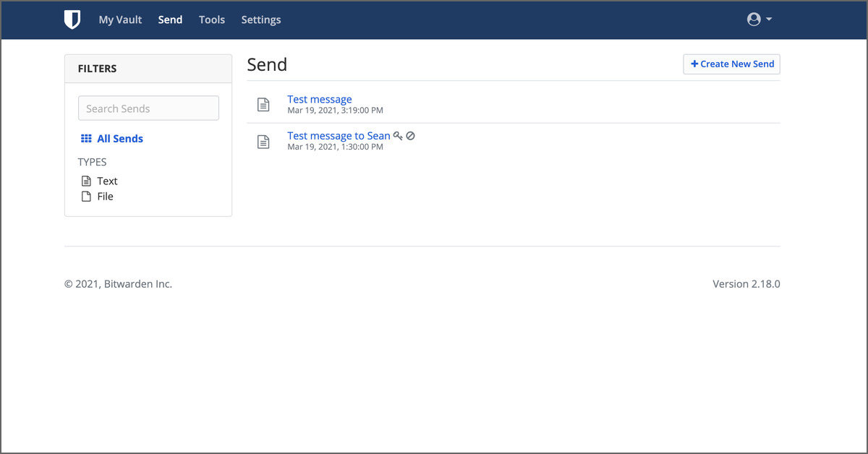Switch to the My Vault tab
Viewport: 868px width, 454px height.
(x=120, y=20)
